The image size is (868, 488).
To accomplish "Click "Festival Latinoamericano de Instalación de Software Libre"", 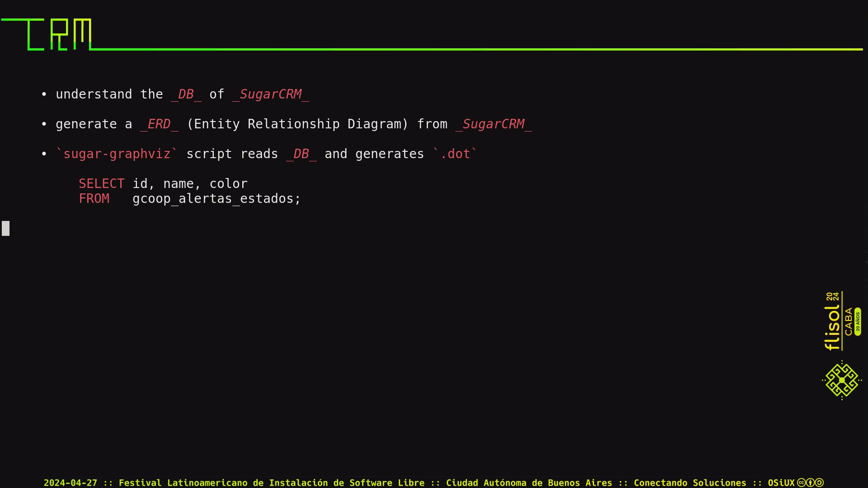I will point(272,483).
